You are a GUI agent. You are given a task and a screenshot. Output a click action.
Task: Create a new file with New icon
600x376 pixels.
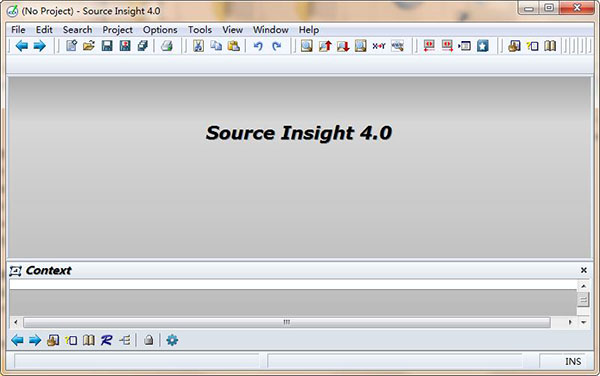[71, 46]
